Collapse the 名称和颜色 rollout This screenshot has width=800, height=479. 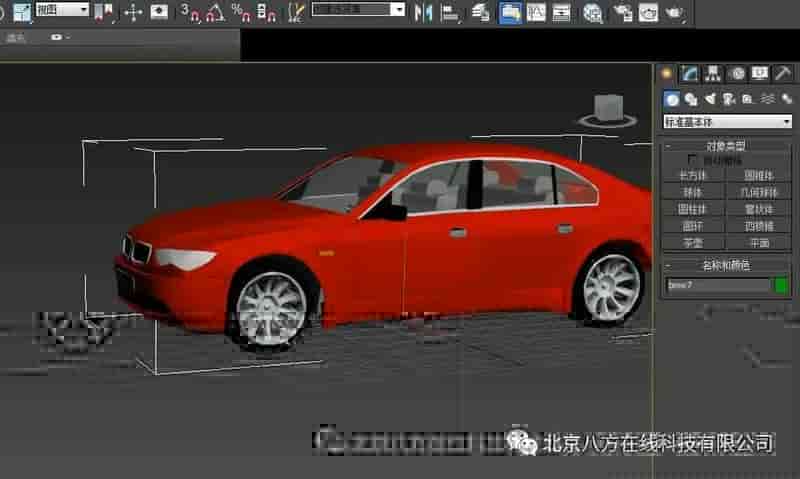click(x=726, y=265)
